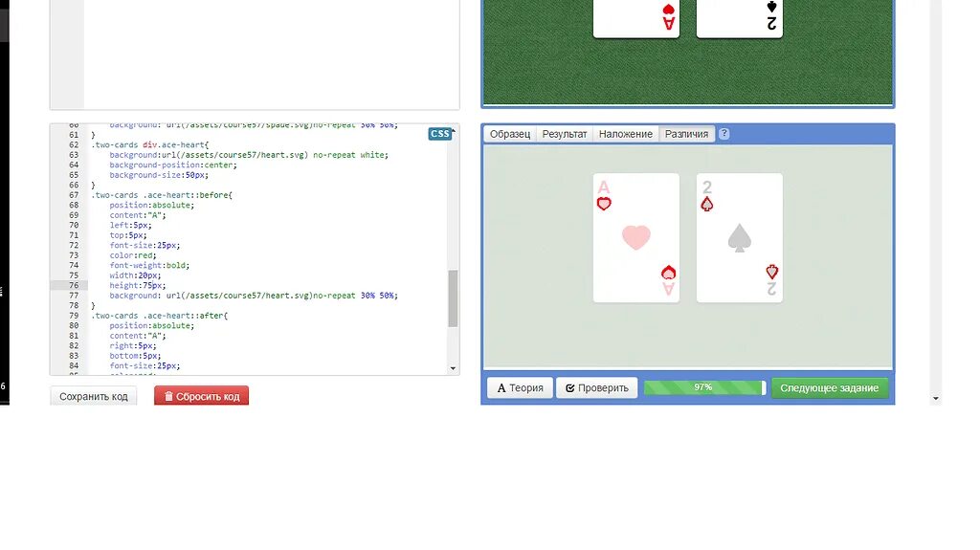
Task: Click Сохранить код button
Action: [x=93, y=396]
